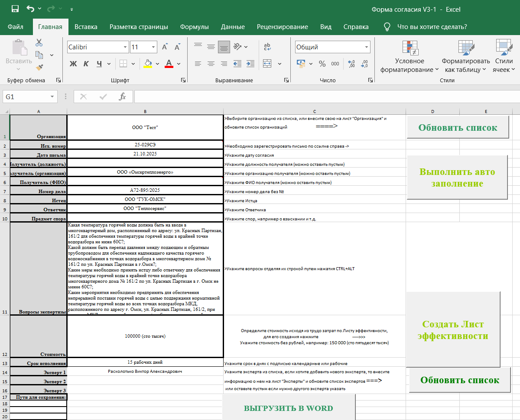
Task: Toggle bold formatting with the Ж button
Action: tap(73, 64)
